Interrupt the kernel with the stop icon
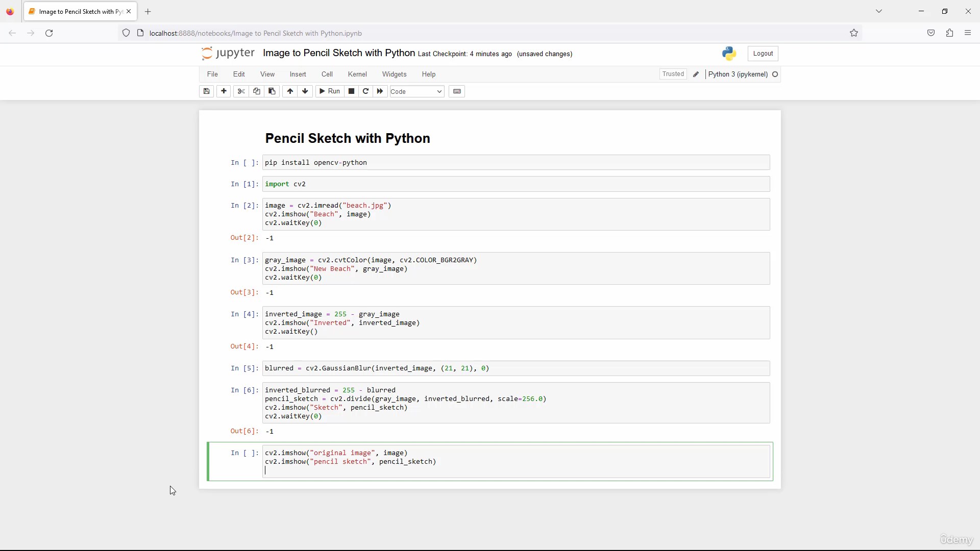Viewport: 980px width, 551px height. pyautogui.click(x=351, y=91)
